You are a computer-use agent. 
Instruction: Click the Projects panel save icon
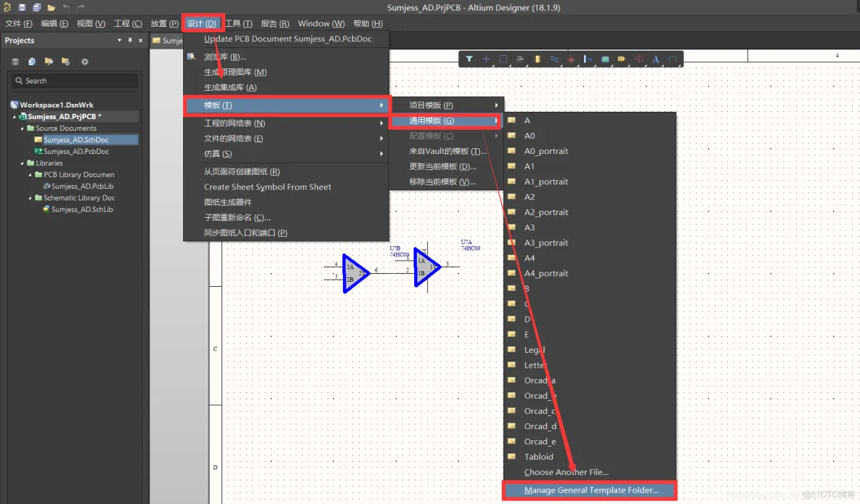pos(15,62)
